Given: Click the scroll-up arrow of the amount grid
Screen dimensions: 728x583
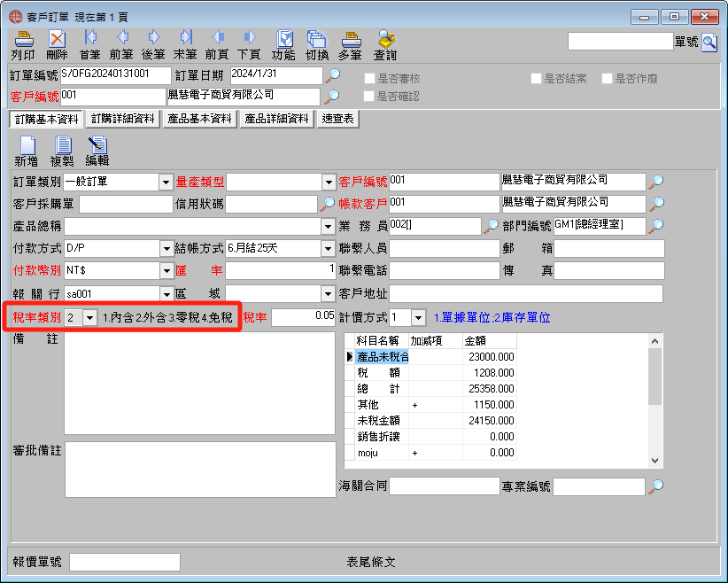Looking at the screenshot, I should pos(655,341).
